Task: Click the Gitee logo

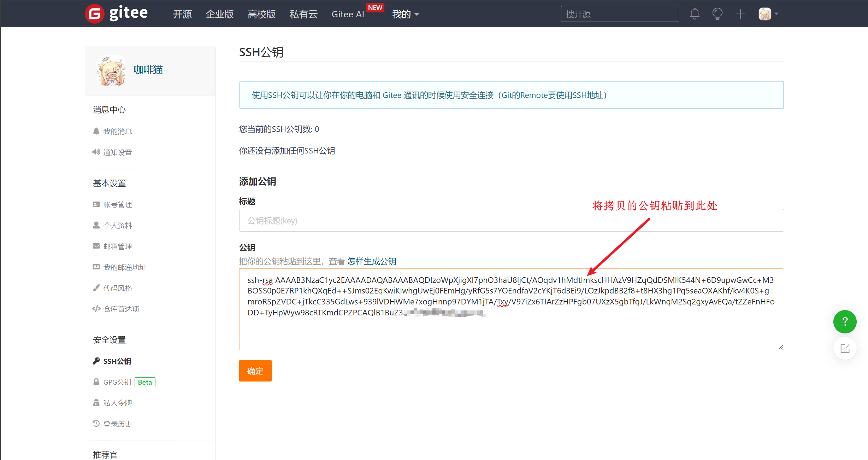Action: pos(116,14)
